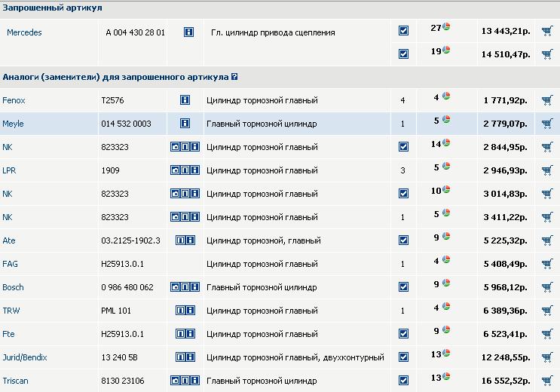Open the Fte brand link
Screen dimensions: 560x392
coord(8,334)
